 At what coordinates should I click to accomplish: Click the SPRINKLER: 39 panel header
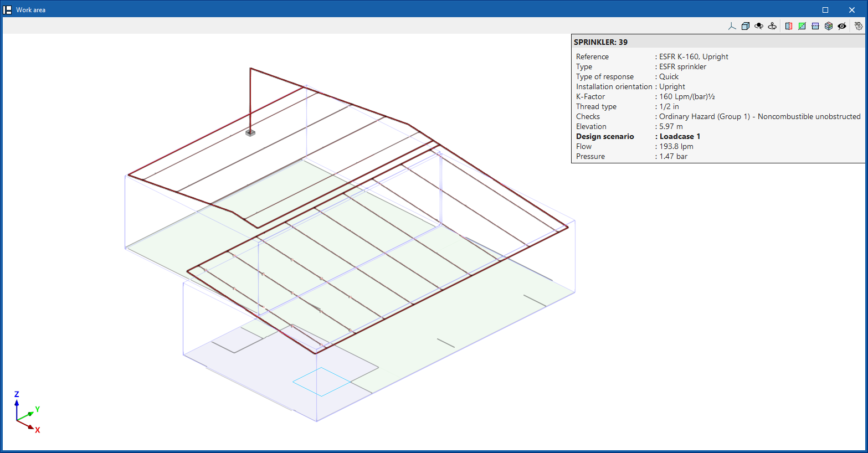pos(718,42)
